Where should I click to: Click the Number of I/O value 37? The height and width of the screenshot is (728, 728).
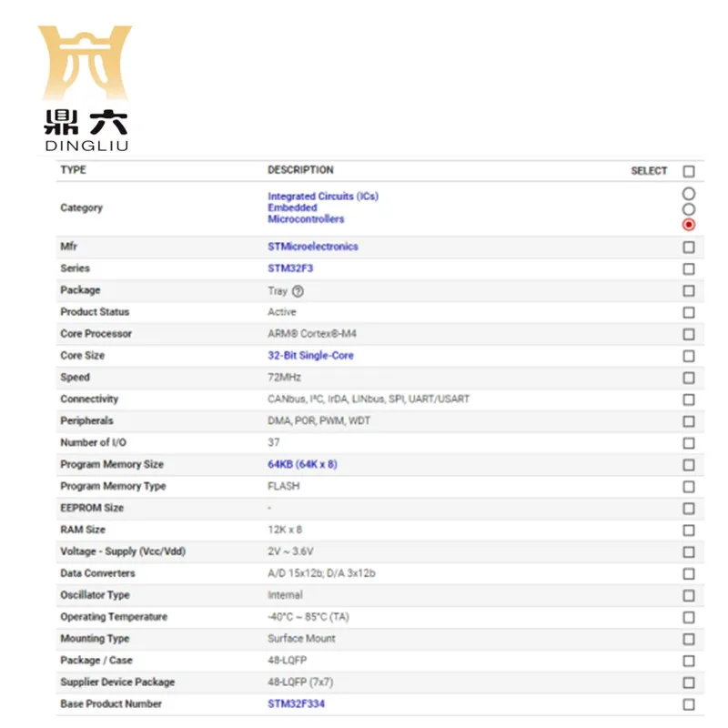(x=274, y=442)
